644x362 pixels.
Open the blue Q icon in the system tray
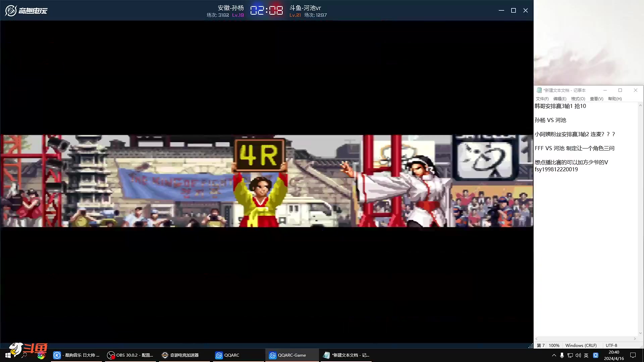595,355
